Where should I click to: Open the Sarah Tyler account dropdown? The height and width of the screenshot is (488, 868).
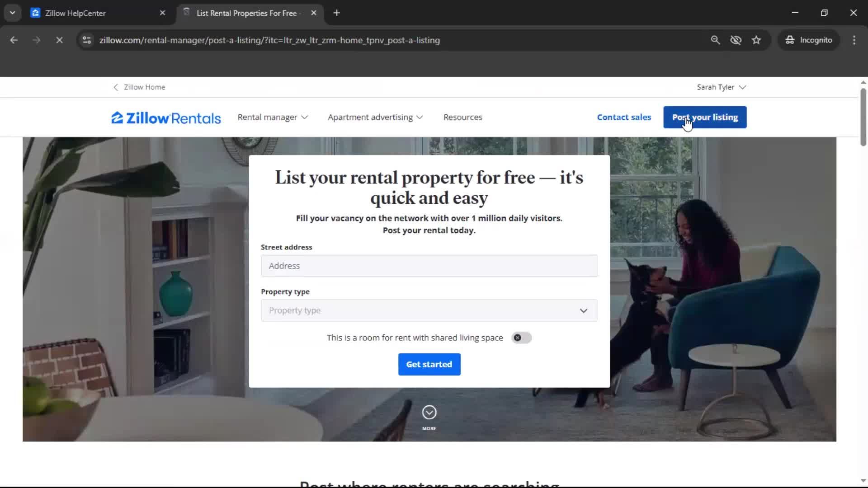[721, 87]
